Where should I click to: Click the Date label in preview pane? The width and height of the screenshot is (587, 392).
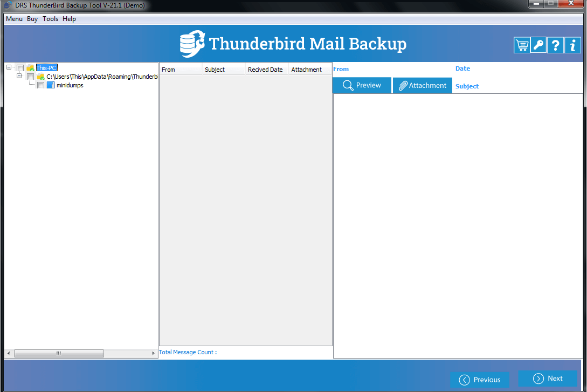click(462, 68)
